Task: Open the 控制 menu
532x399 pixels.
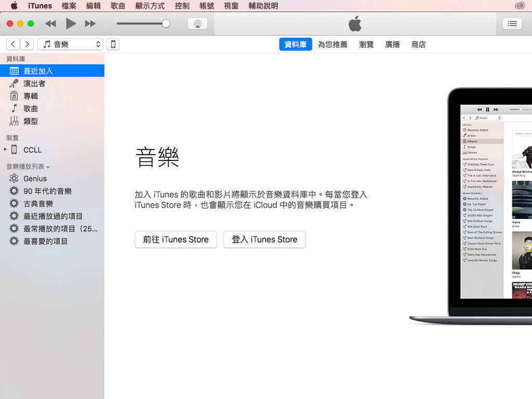Action: click(x=182, y=6)
